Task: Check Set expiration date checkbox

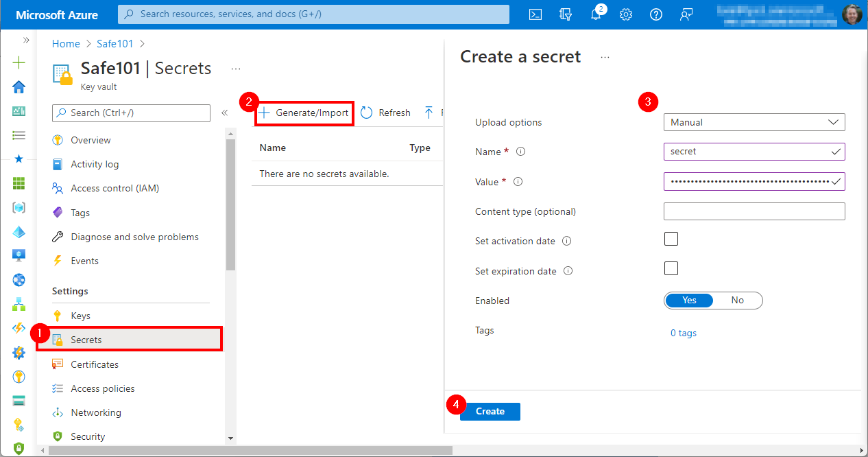Action: 671,268
